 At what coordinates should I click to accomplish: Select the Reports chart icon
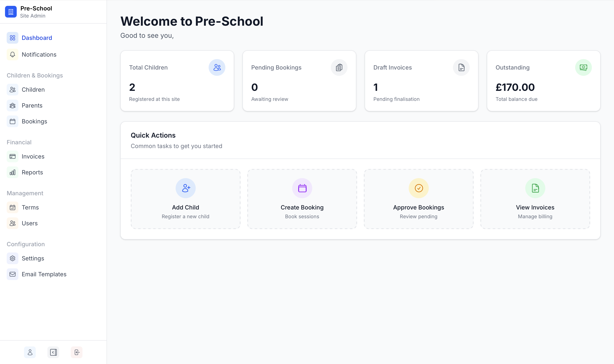[x=12, y=172]
